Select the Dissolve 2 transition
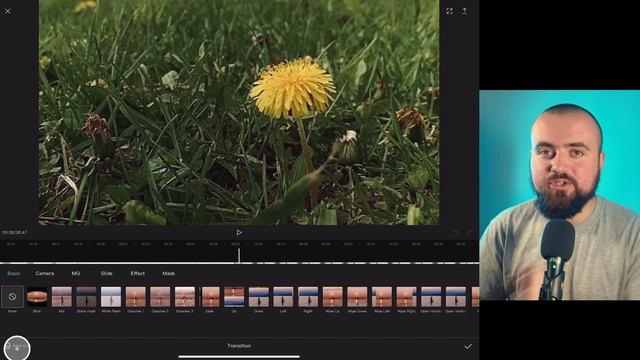The height and width of the screenshot is (360, 640). [x=160, y=297]
